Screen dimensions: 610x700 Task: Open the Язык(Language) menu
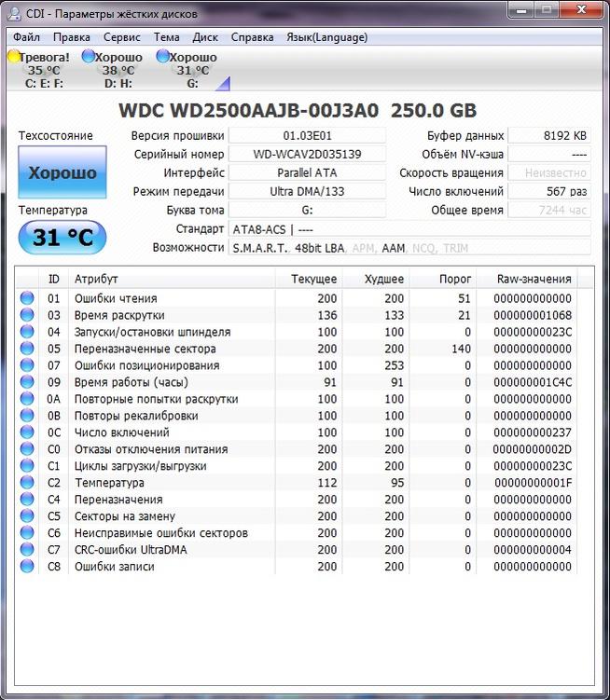coord(326,37)
